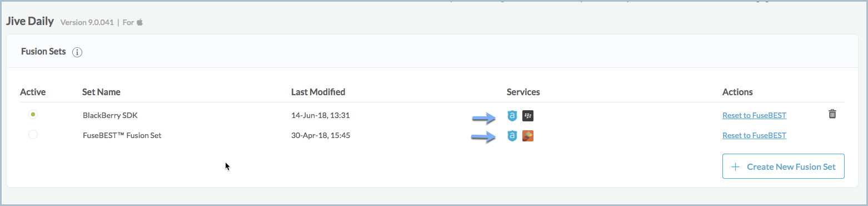
Task: Click the Services column header
Action: click(523, 92)
